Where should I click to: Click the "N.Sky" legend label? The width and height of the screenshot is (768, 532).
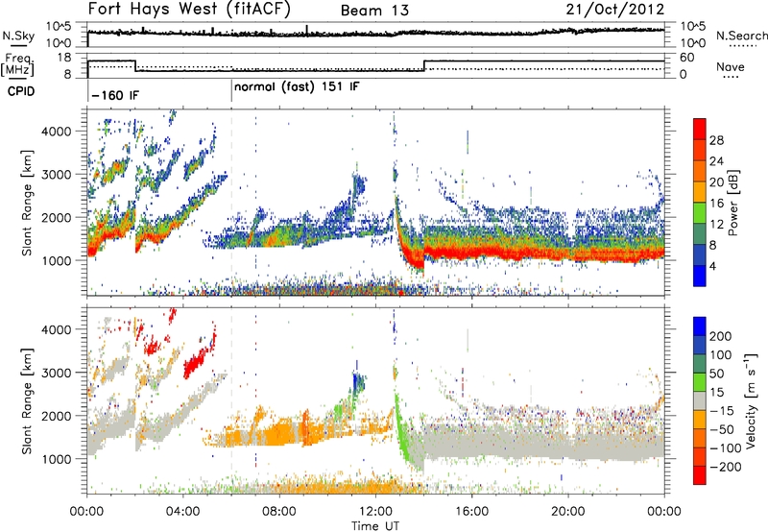(18, 36)
